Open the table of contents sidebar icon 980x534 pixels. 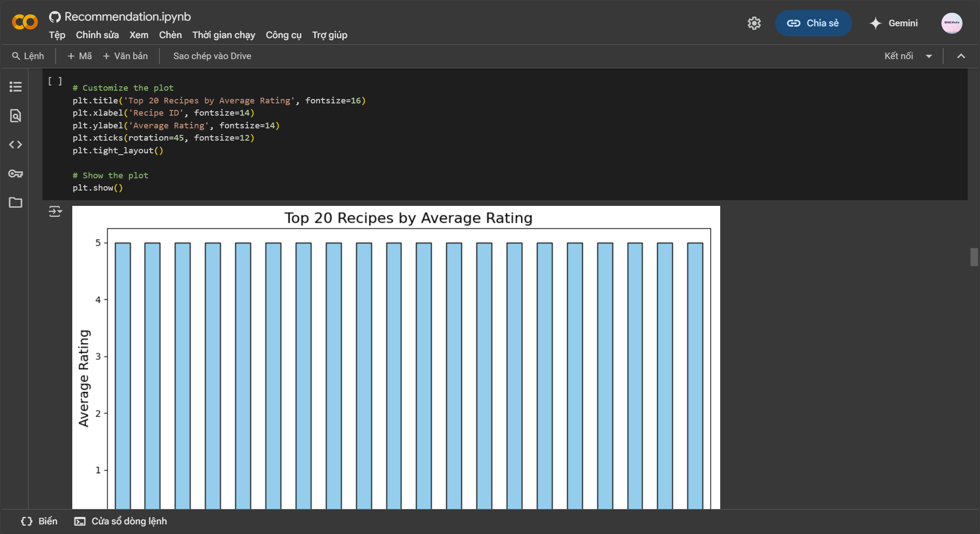(16, 87)
